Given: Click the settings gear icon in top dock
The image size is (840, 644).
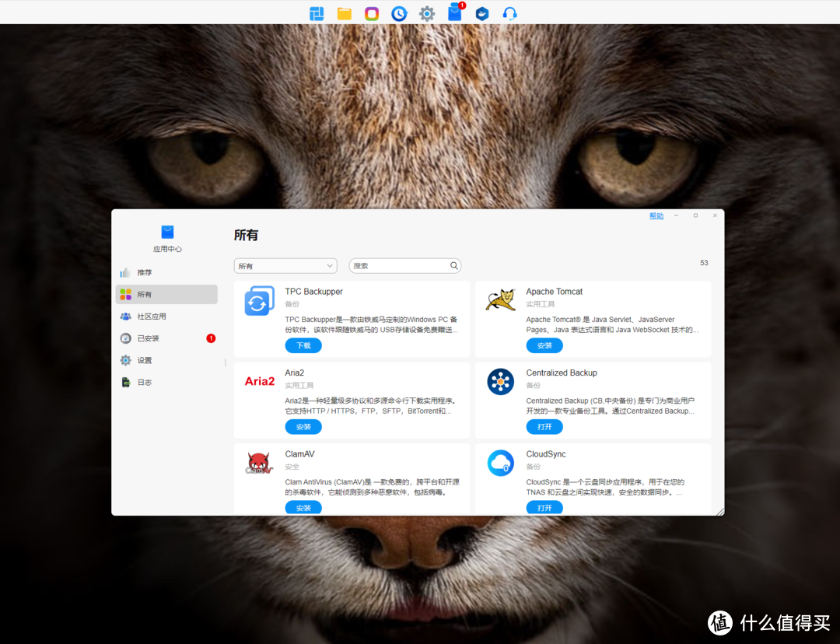Looking at the screenshot, I should click(427, 13).
